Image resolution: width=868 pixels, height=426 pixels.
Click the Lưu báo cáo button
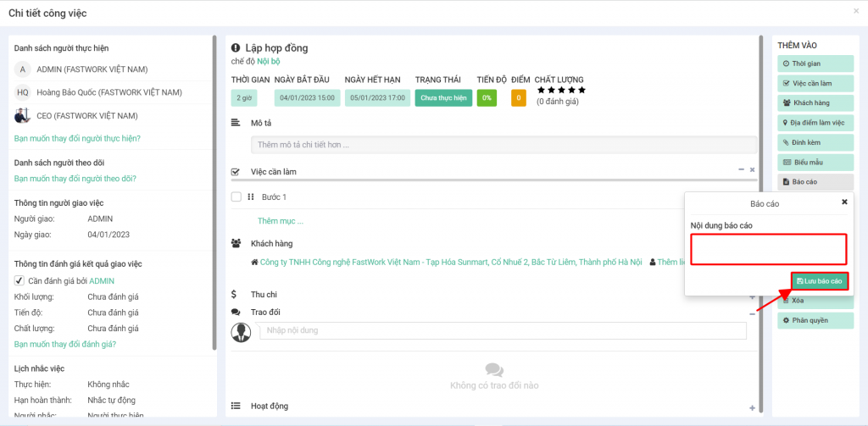tap(819, 281)
